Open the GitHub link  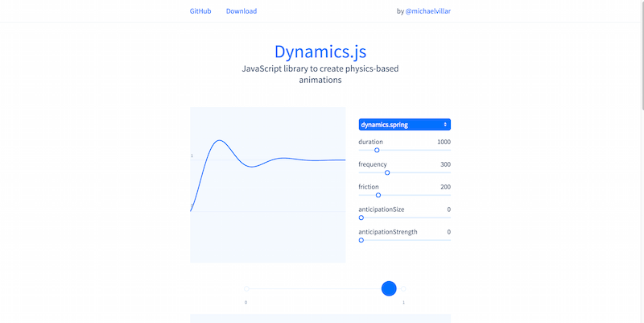[x=200, y=11]
